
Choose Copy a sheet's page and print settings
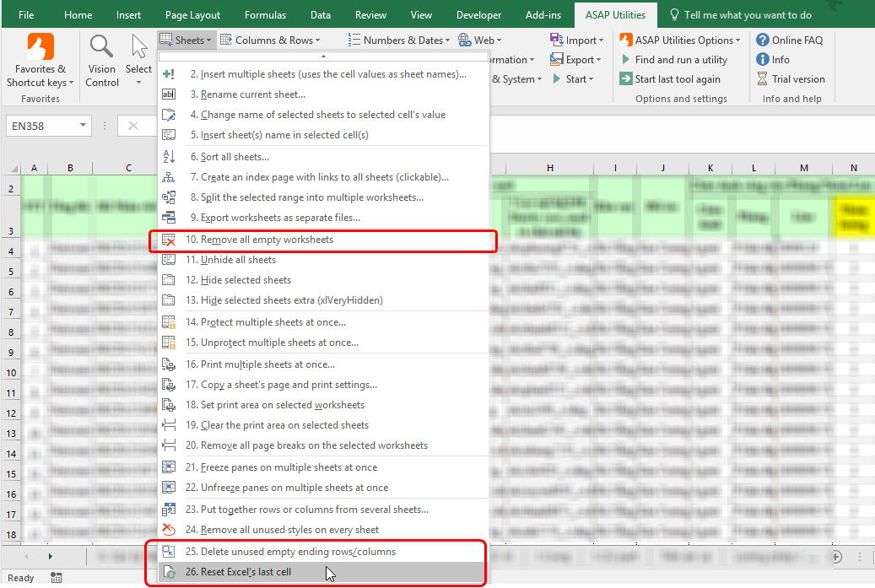coord(323,385)
